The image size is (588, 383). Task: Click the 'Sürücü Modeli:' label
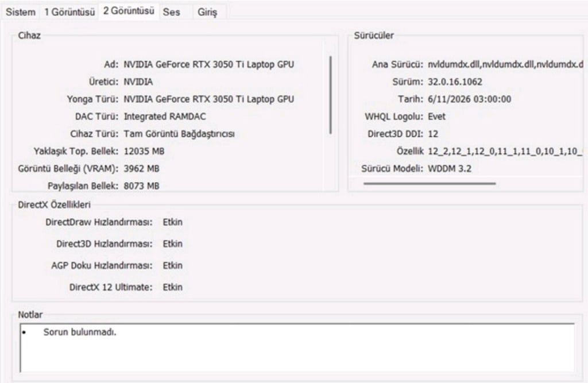(392, 168)
